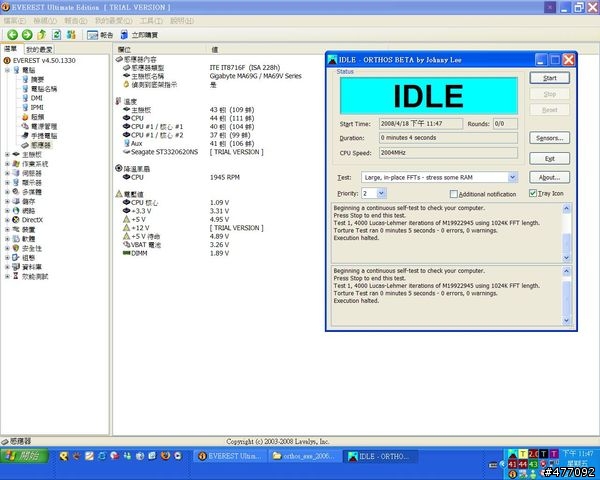Click the Start (開始) button on taskbar
This screenshot has width=600, height=480.
(x=24, y=456)
